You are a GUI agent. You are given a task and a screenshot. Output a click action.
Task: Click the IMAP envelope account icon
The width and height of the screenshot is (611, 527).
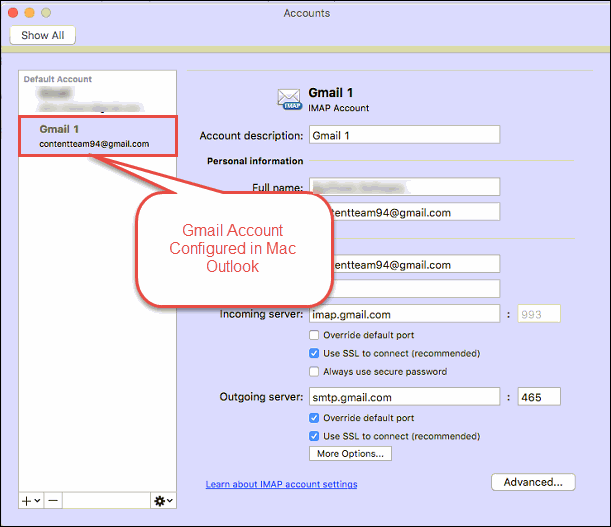coord(289,99)
